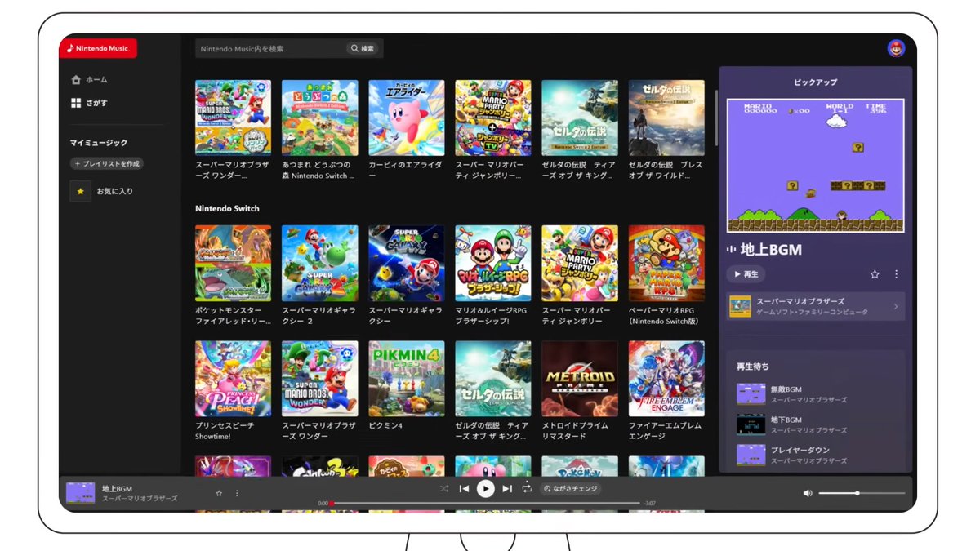Open the ペーパーマリオRPG album

point(666,276)
